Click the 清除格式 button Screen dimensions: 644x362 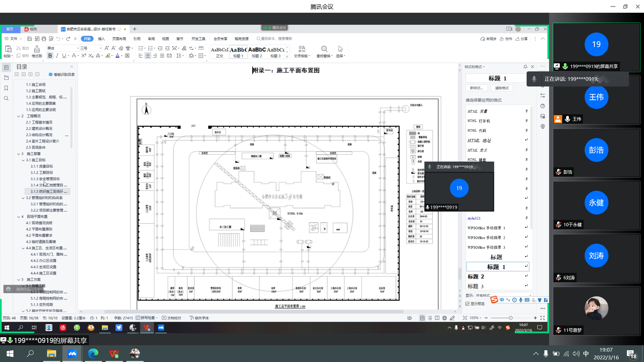point(502,88)
